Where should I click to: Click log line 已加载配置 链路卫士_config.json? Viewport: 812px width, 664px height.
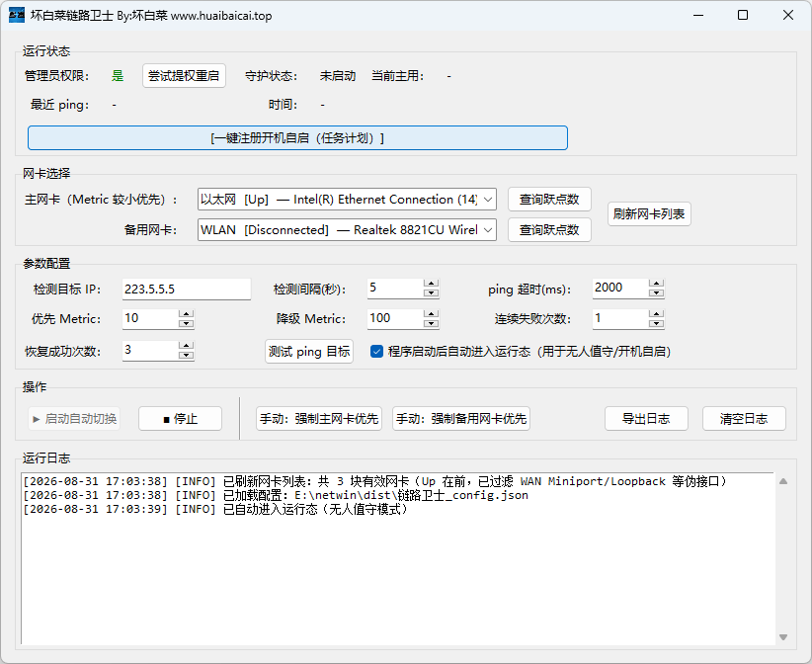coord(276,496)
